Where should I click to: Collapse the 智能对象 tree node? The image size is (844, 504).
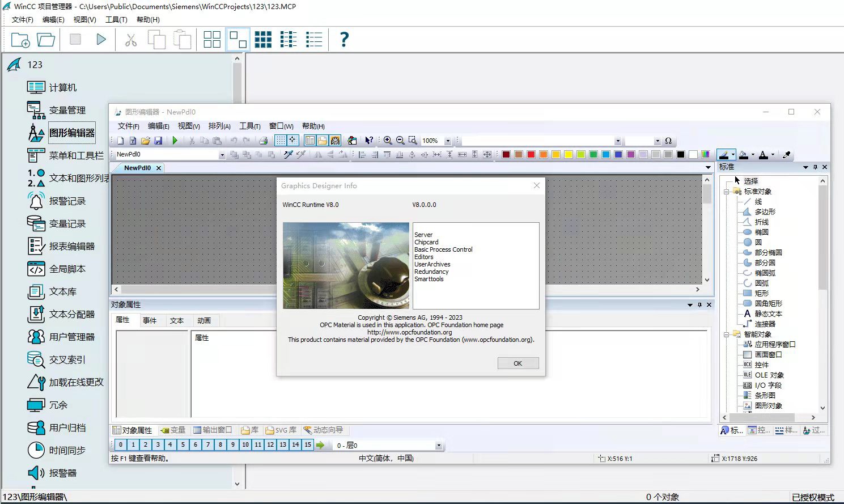tap(727, 334)
